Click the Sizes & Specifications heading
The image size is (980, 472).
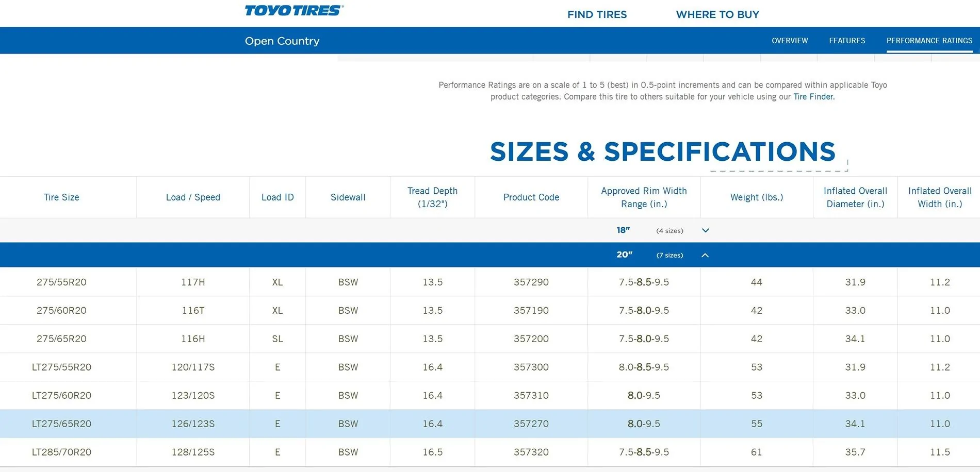[x=662, y=151]
